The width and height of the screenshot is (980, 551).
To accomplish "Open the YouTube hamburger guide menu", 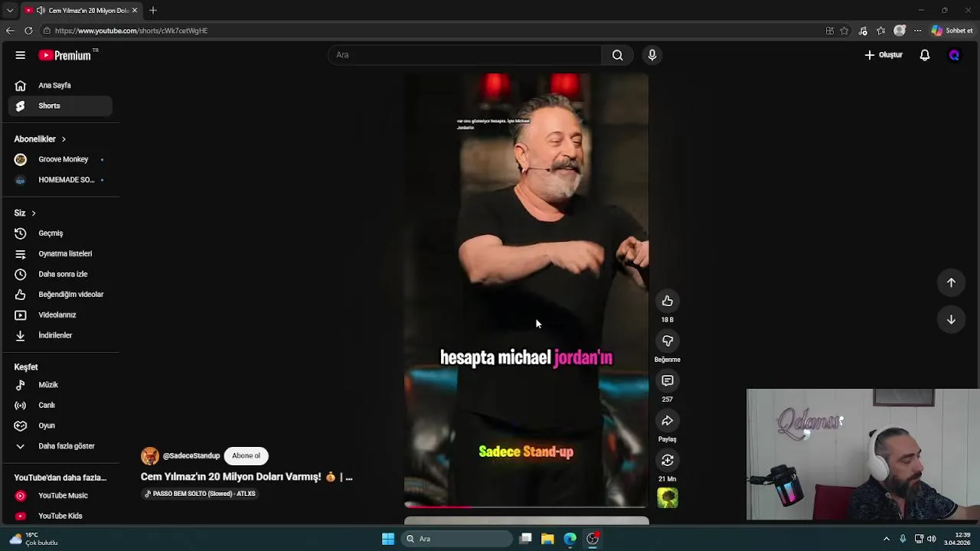I will (x=21, y=55).
